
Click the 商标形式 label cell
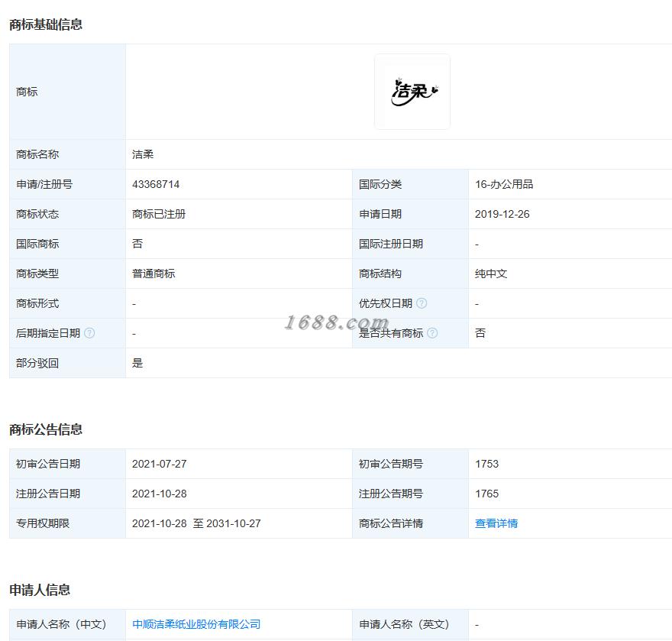tap(67, 303)
